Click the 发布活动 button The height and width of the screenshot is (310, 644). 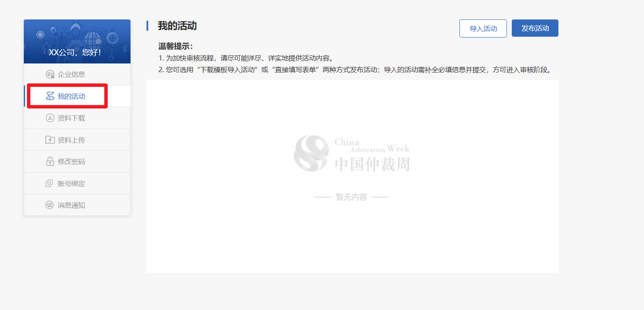pos(535,28)
